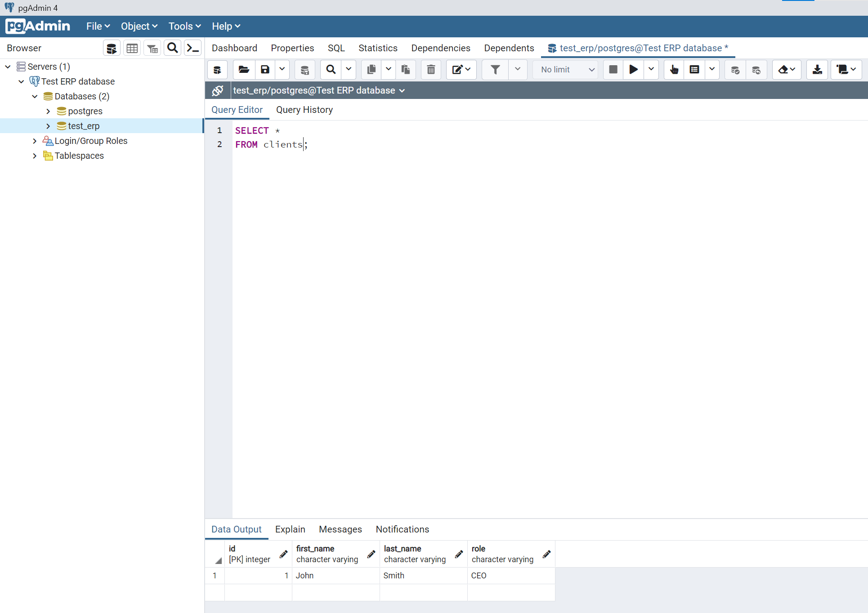Copy selected rows from results

click(371, 70)
